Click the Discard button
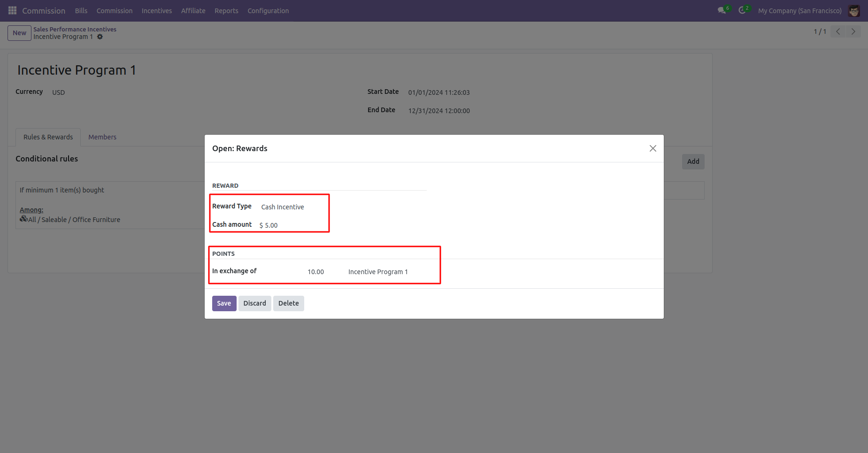 [x=254, y=303]
